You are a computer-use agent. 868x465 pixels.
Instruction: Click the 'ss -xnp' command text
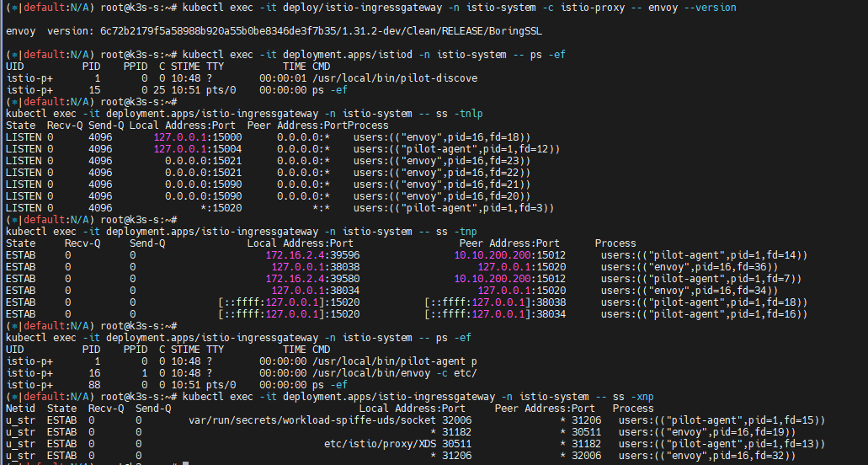click(620, 397)
